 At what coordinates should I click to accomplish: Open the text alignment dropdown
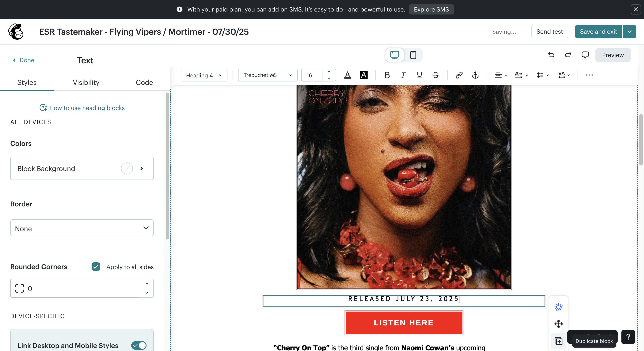(501, 75)
